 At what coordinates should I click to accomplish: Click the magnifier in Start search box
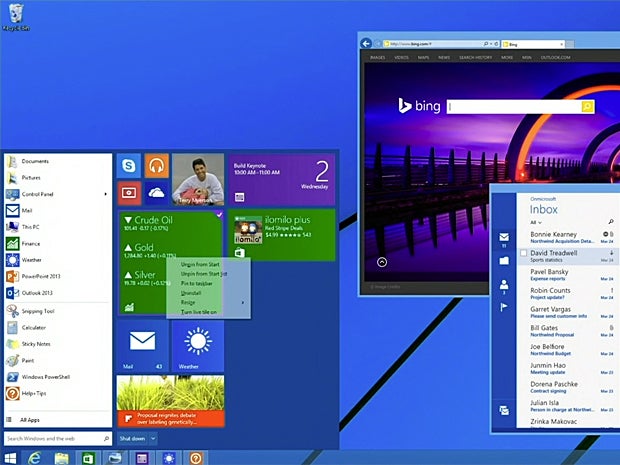[106, 439]
